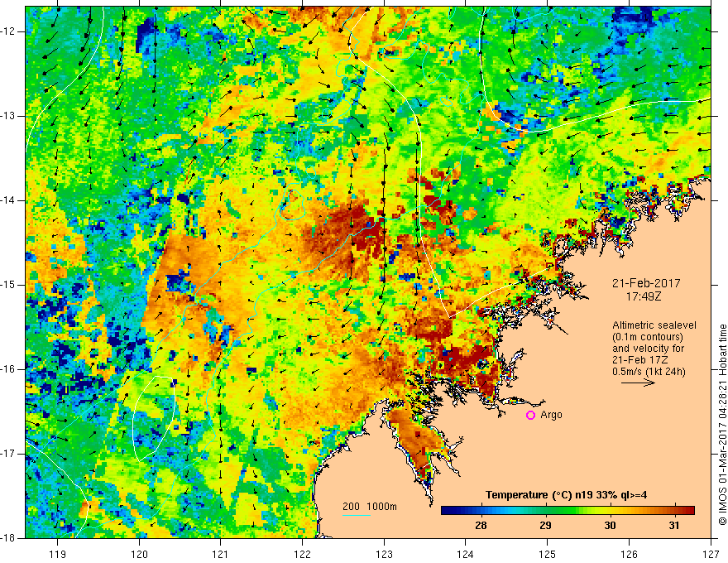This screenshot has height=563, width=728.
Task: Click the magenta Argo float circle marker
Action: (530, 416)
